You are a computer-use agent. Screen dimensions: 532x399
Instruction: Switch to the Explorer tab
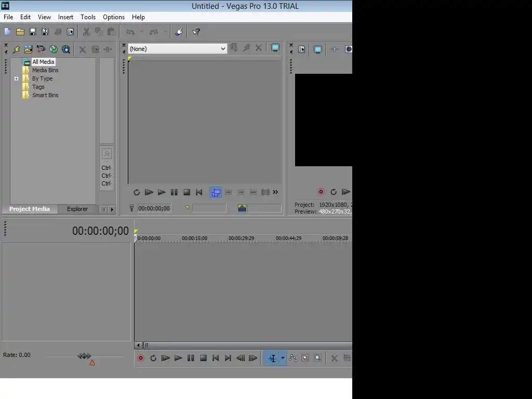[77, 209]
